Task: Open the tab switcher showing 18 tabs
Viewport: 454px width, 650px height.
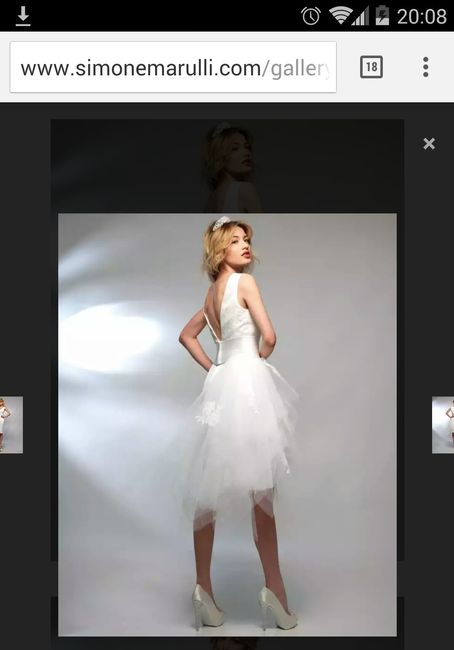Action: 371,67
